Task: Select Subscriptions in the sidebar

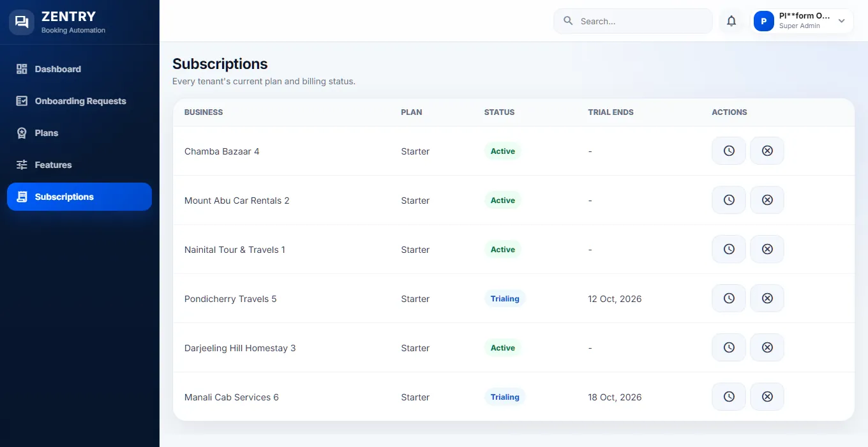Action: [79, 197]
